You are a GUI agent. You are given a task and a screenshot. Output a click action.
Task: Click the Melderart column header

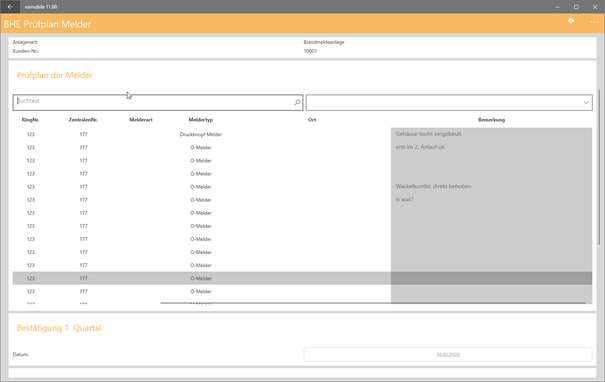point(141,120)
